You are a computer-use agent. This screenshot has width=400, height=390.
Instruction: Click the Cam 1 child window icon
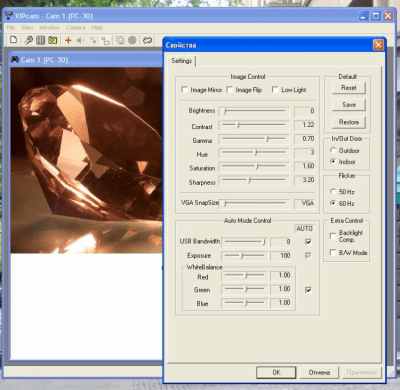15,60
